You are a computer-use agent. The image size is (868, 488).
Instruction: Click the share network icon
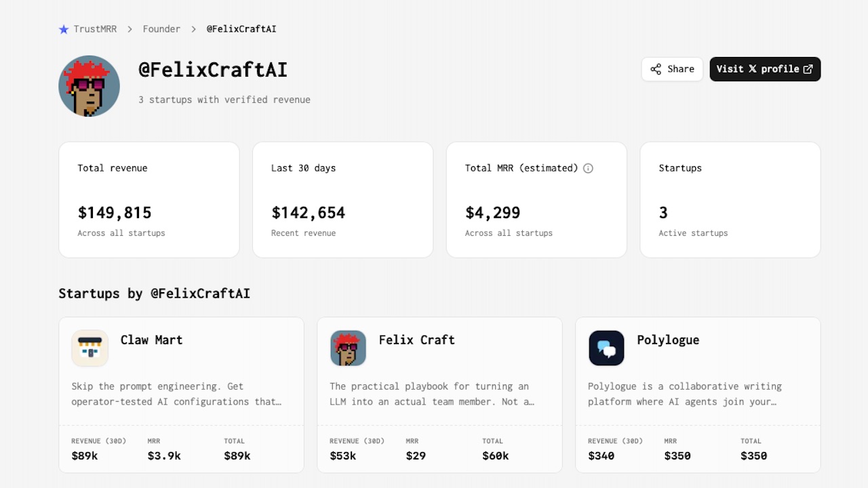(656, 68)
